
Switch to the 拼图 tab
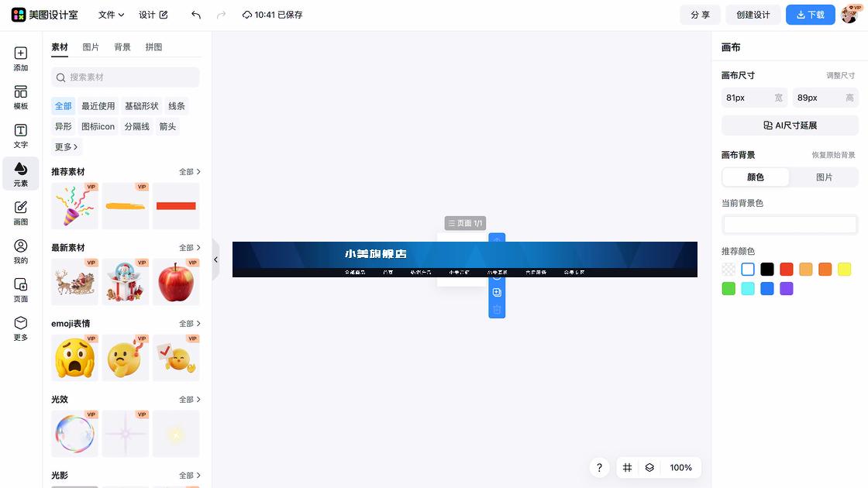tap(153, 46)
